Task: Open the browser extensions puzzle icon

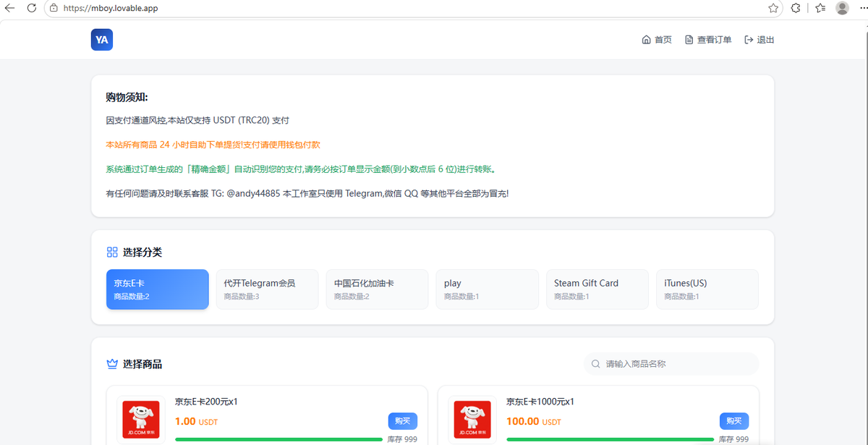Action: pyautogui.click(x=796, y=8)
